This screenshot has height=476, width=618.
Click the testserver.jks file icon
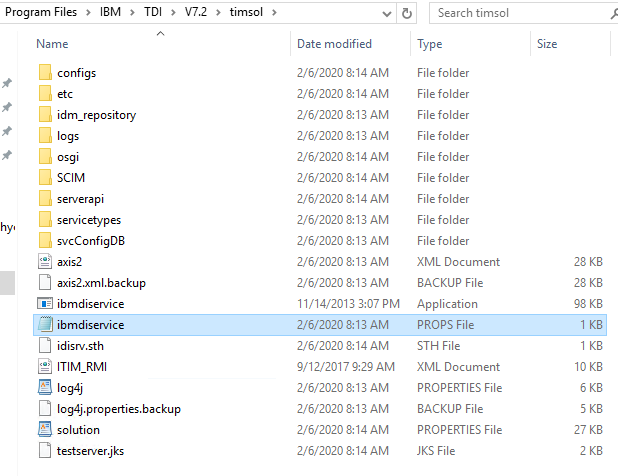click(x=45, y=451)
